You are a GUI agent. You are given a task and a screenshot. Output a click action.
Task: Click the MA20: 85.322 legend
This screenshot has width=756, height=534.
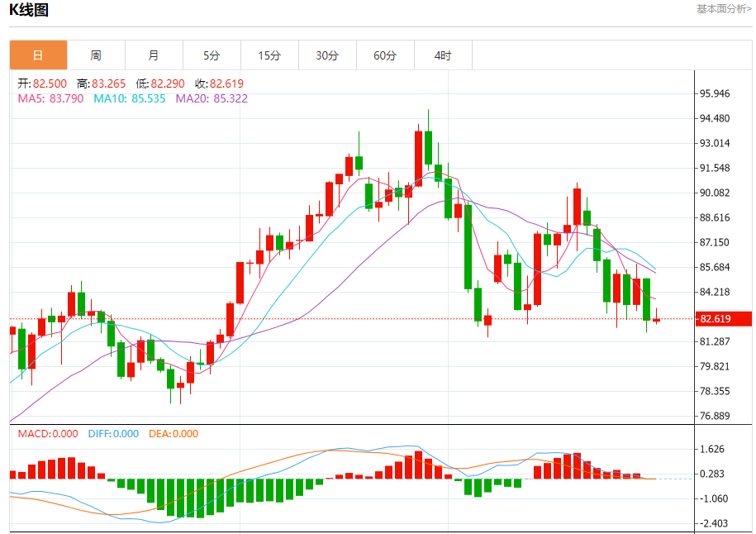[212, 98]
